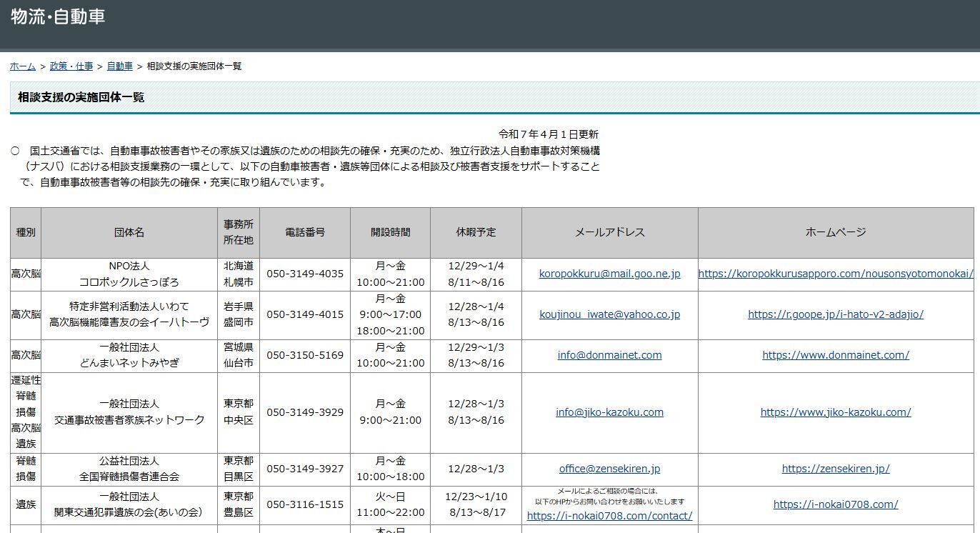Click location cell 東京都 目黒区
Screen dimensions: 980x533
[239, 469]
